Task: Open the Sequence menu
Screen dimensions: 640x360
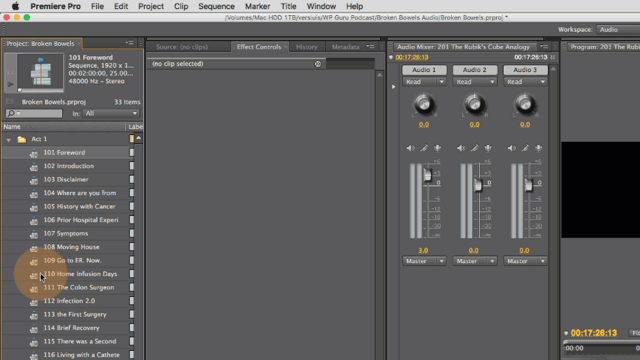Action: [216, 6]
